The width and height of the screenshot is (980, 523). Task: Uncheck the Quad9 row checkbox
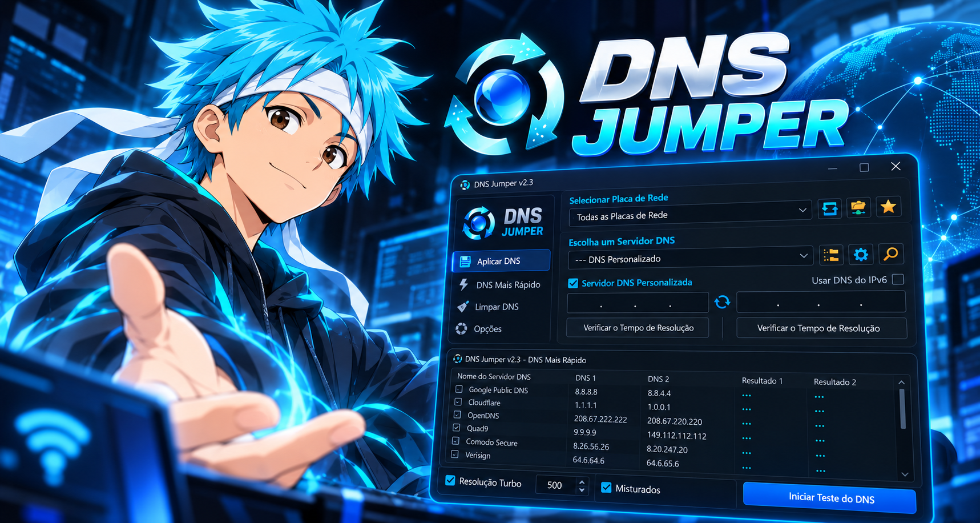(456, 427)
